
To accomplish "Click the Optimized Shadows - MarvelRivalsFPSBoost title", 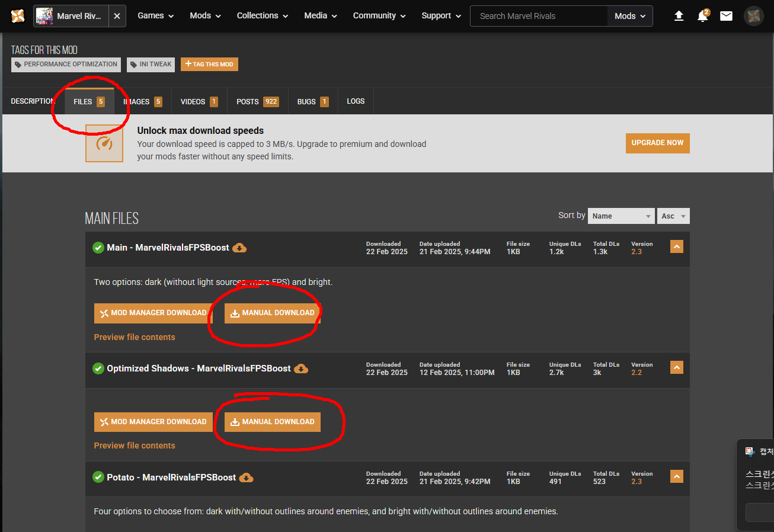I will (199, 368).
